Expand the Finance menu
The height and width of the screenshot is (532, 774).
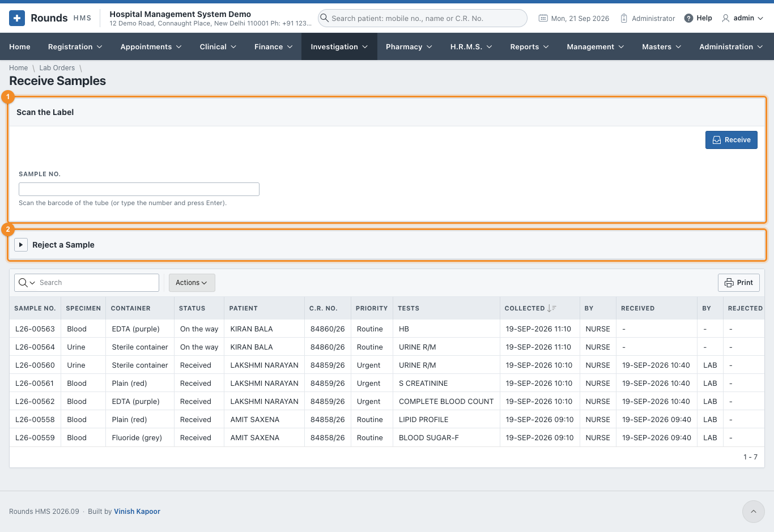click(x=273, y=46)
